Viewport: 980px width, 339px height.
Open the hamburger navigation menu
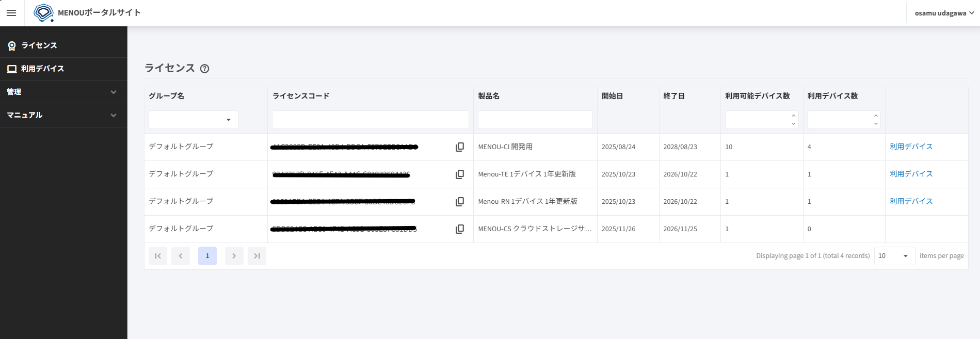click(11, 13)
